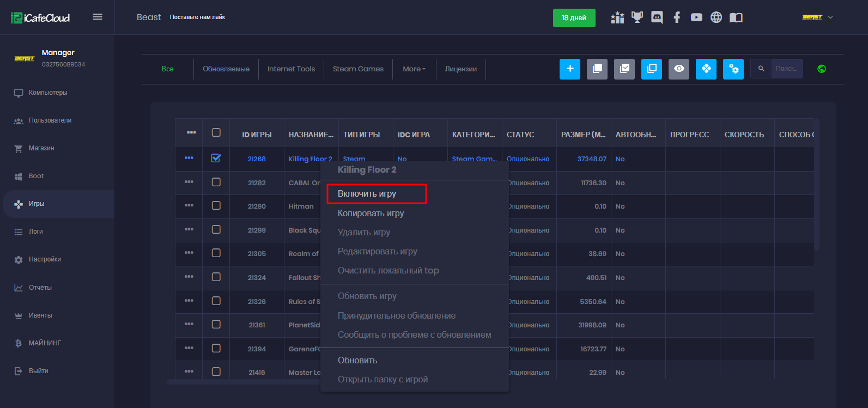Check the checkbox for game 21324
The width and height of the screenshot is (868, 408).
(x=216, y=277)
